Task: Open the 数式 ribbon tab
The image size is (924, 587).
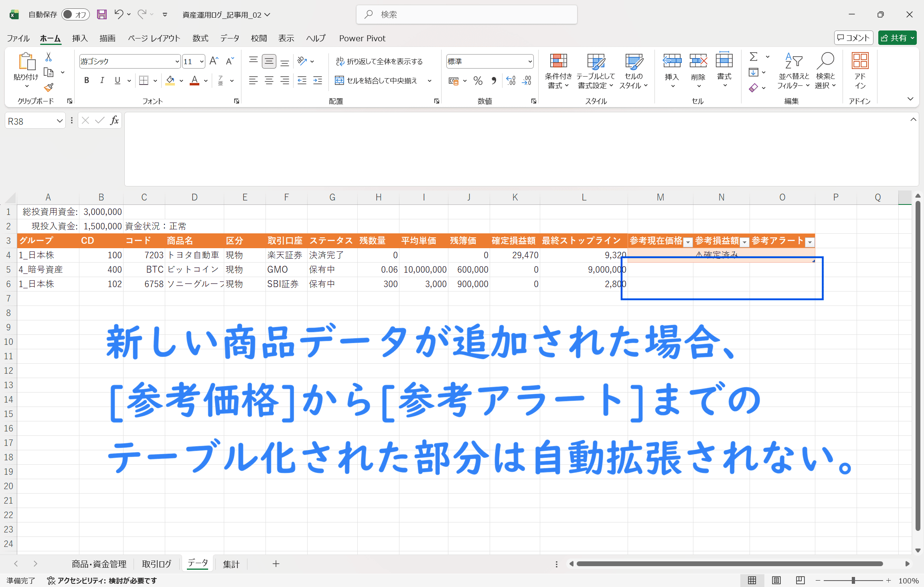Action: click(200, 38)
